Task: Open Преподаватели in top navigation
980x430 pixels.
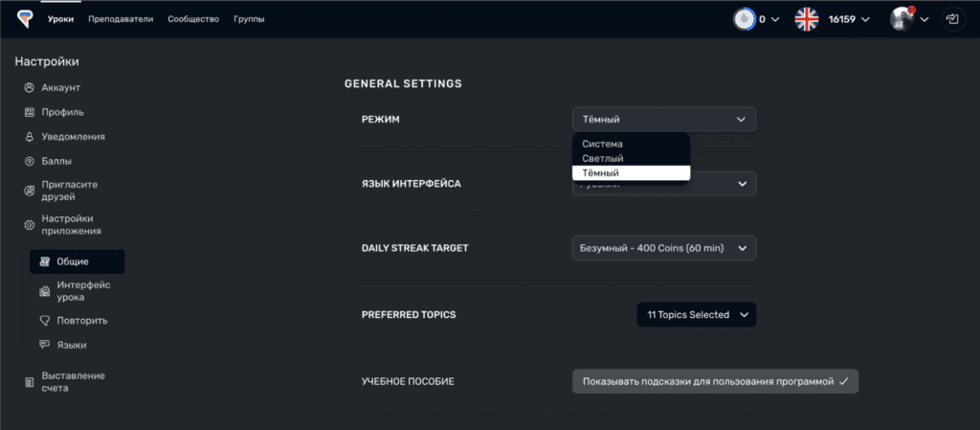Action: coord(120,19)
